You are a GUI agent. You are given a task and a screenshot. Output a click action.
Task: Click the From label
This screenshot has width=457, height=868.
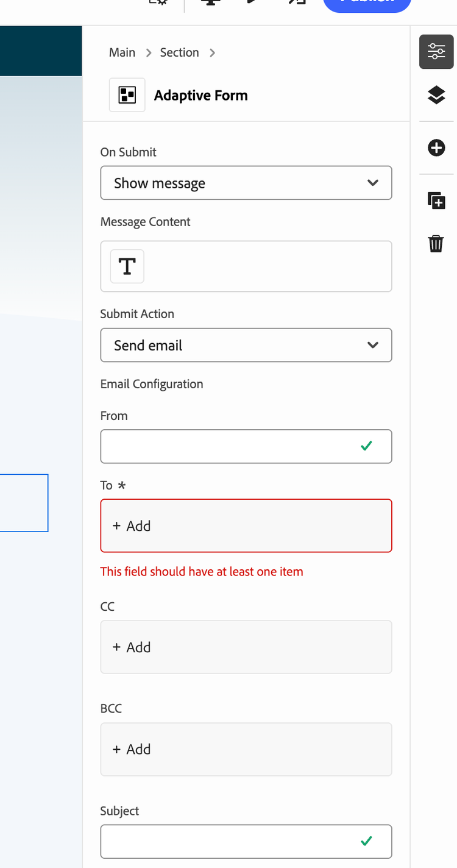click(x=114, y=416)
